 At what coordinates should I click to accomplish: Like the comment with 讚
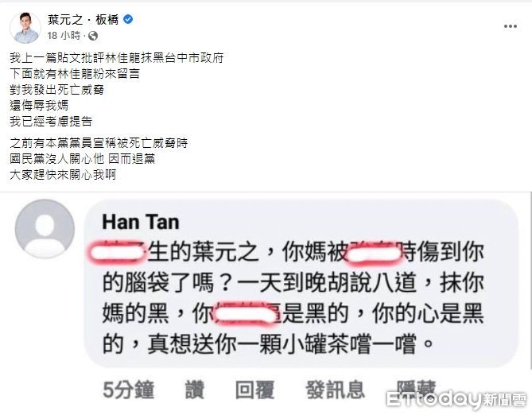pos(195,390)
